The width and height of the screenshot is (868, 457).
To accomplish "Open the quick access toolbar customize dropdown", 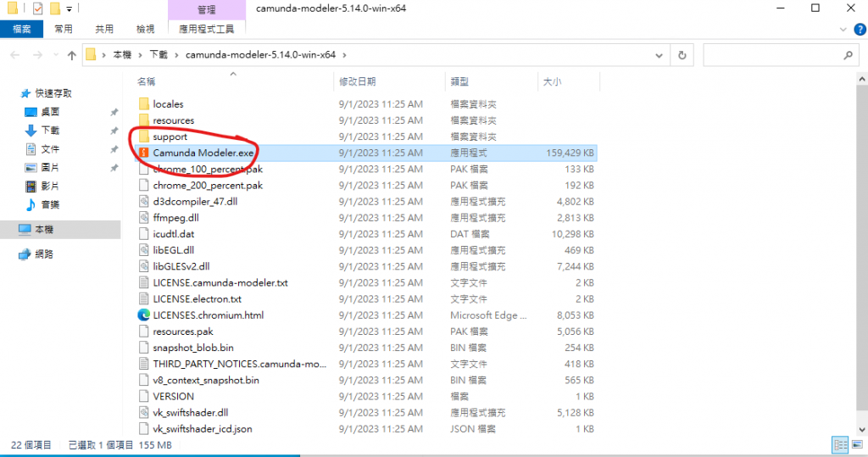I will coord(70,8).
